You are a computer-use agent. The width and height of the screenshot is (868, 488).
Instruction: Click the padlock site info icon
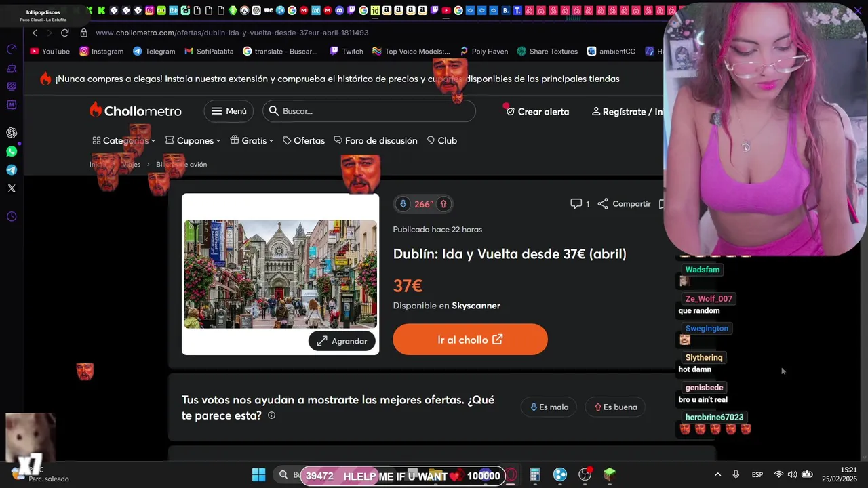(84, 33)
